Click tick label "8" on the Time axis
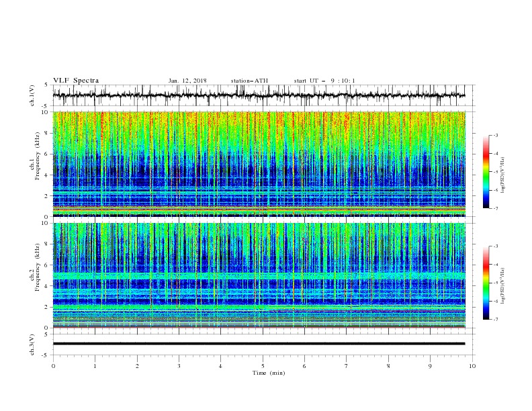The image size is (532, 411). 388,366
